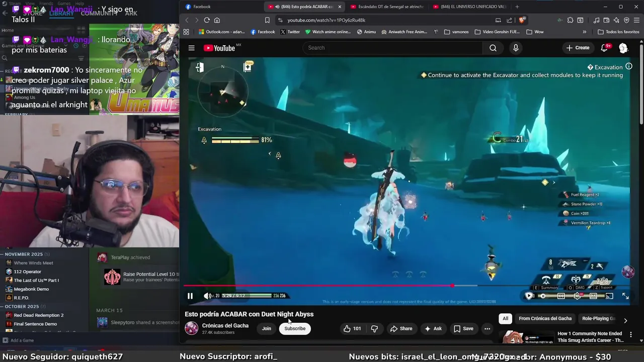This screenshot has height=362, width=644.
Task: Select the Role-Playing Games chip
Action: (598, 318)
